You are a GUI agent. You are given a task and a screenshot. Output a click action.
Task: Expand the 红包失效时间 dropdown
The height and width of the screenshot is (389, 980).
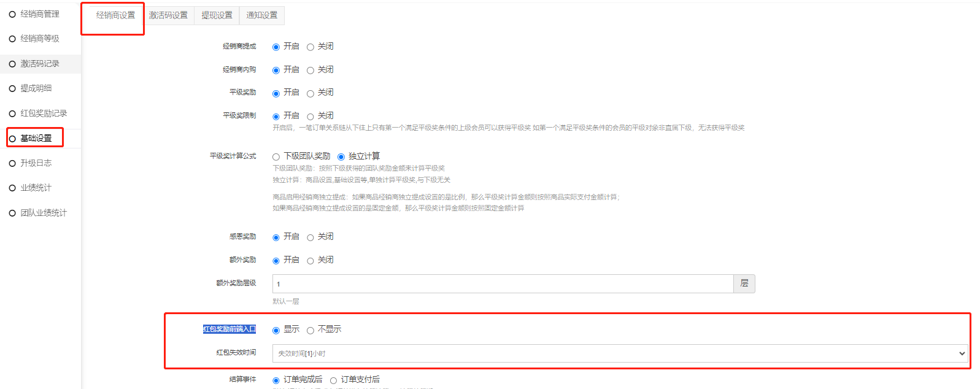coord(620,353)
